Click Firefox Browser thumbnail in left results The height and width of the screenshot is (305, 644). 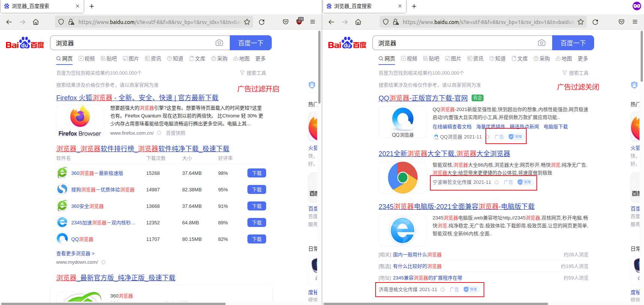coord(80,121)
